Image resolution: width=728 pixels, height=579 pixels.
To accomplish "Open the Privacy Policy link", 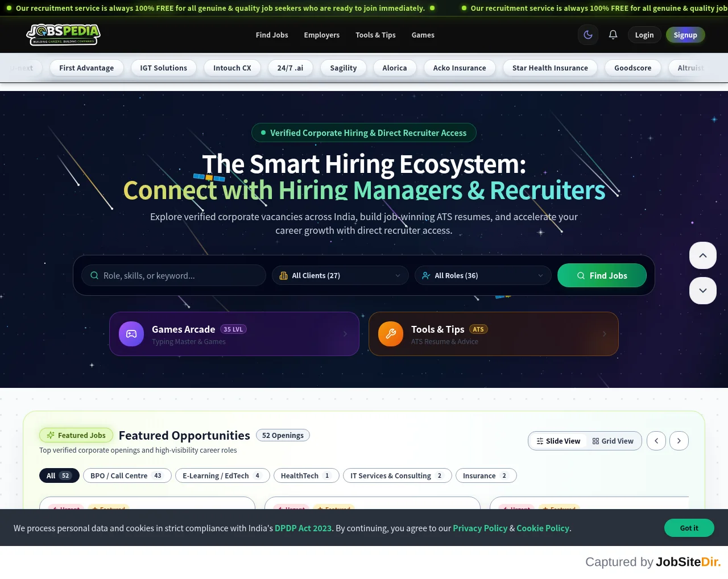I will 480,528.
